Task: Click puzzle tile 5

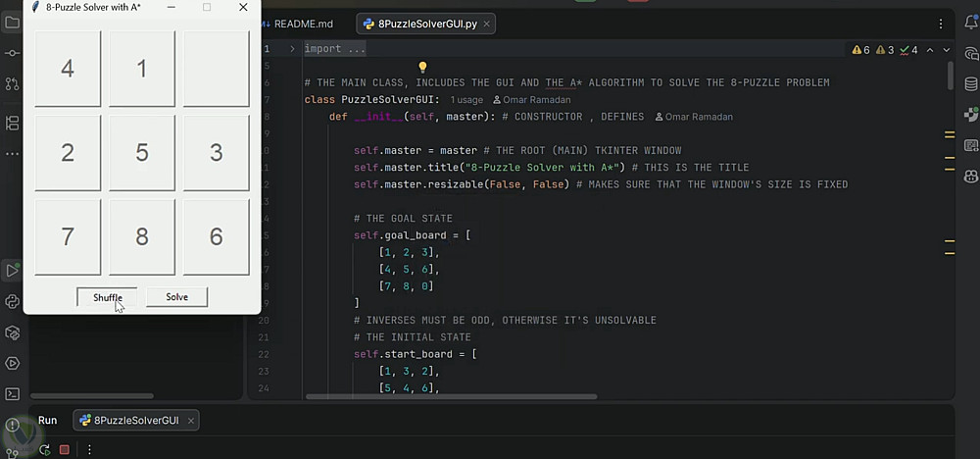Action: coord(142,153)
